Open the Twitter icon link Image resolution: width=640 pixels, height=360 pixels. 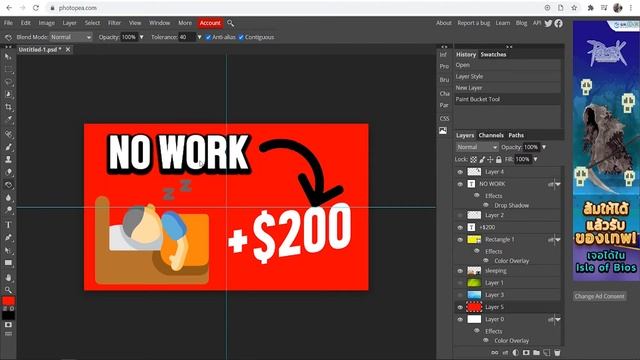548,23
